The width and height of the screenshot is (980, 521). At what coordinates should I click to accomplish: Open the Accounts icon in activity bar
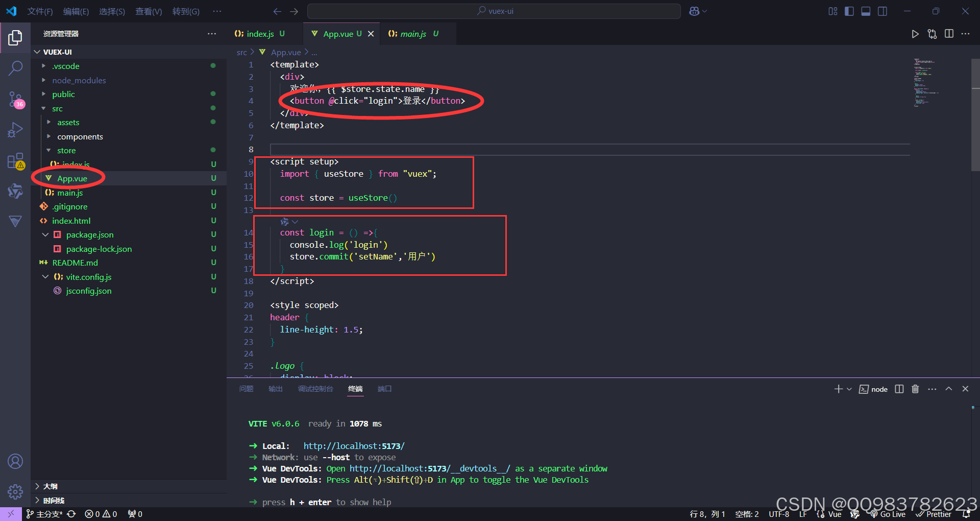coord(15,461)
